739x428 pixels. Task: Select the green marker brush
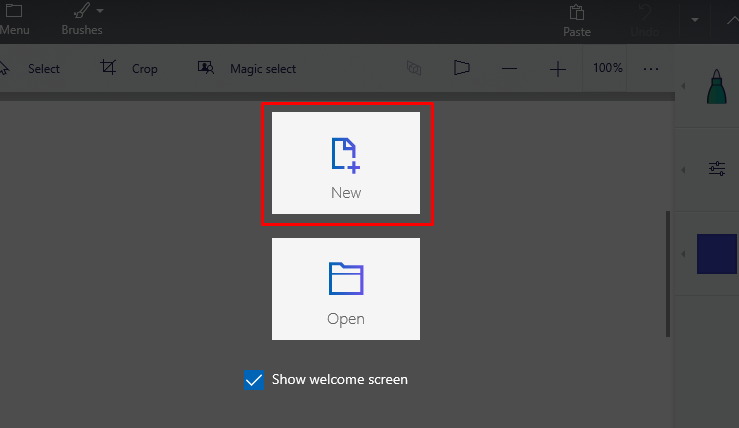pyautogui.click(x=716, y=87)
